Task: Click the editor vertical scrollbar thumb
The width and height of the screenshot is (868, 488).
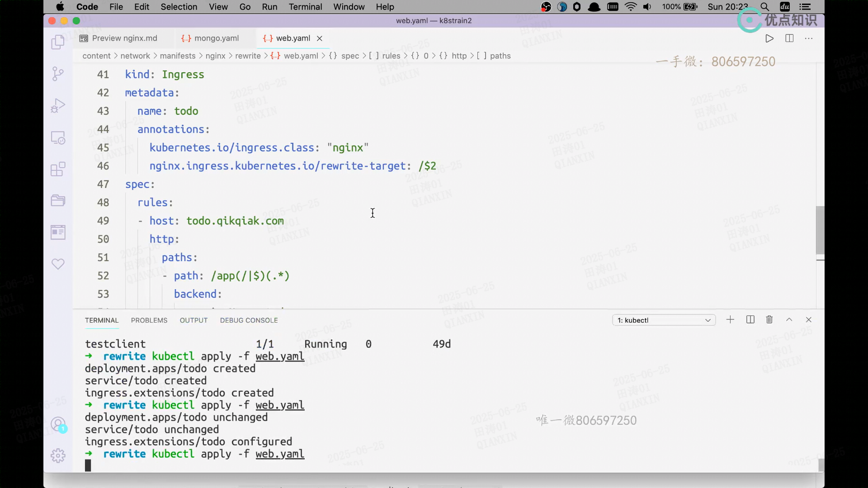Action: tap(820, 230)
